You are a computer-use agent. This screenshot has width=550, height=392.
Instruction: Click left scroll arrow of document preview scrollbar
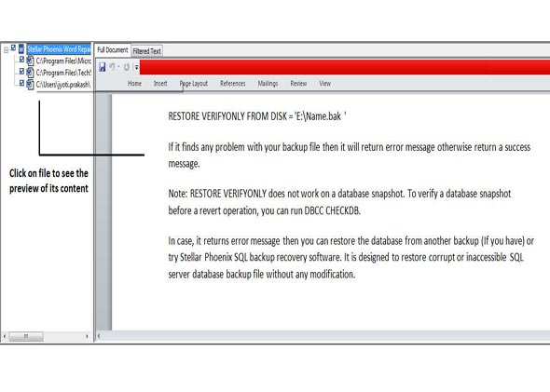click(x=99, y=336)
